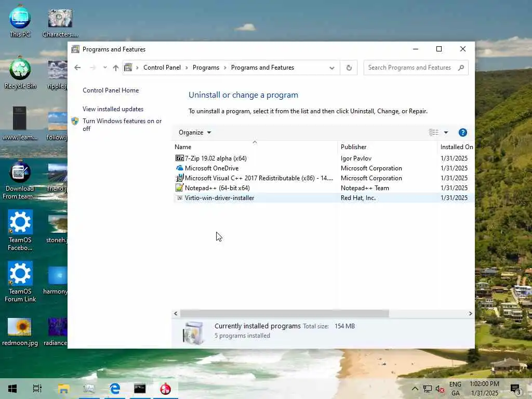Open File Explorer from the taskbar
This screenshot has width=532, height=399.
click(x=63, y=389)
